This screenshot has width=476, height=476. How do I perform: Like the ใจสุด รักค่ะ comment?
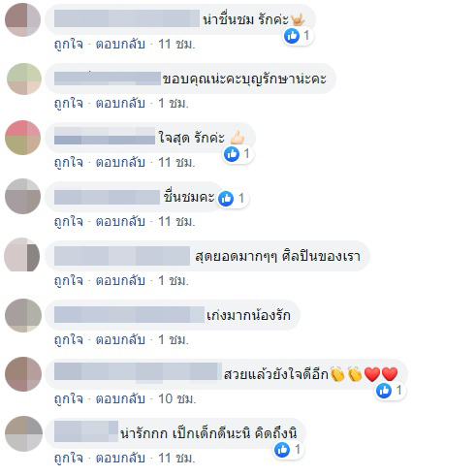pyautogui.click(x=69, y=163)
